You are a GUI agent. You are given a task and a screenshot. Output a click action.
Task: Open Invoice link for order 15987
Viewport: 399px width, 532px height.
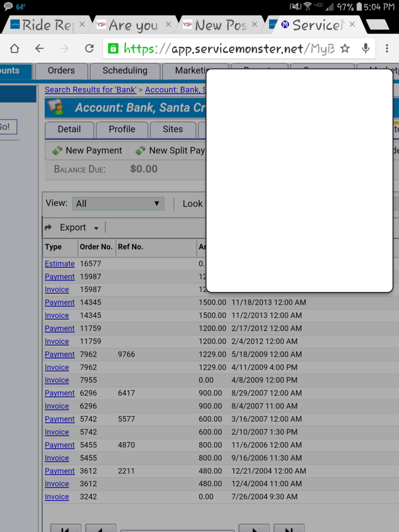[x=57, y=289]
